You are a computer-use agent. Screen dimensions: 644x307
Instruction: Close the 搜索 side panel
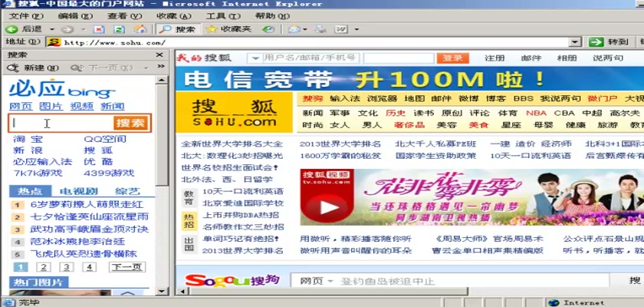tap(159, 54)
